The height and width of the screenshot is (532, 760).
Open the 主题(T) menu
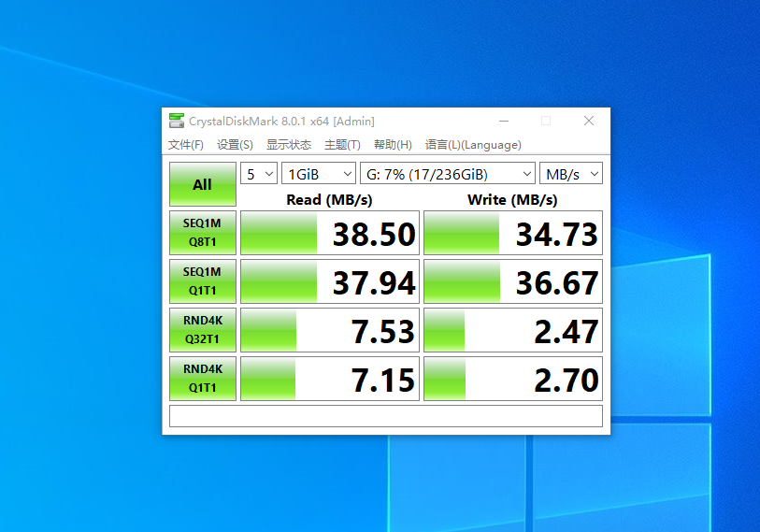342,145
